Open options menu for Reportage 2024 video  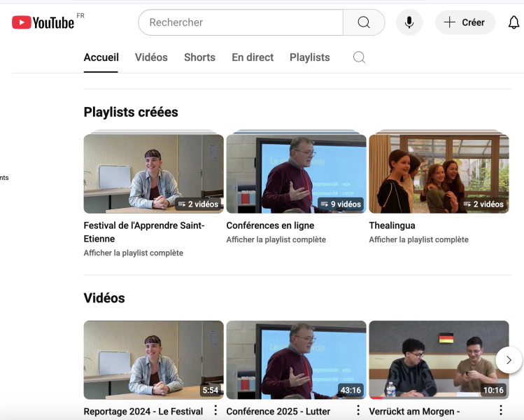pos(215,411)
